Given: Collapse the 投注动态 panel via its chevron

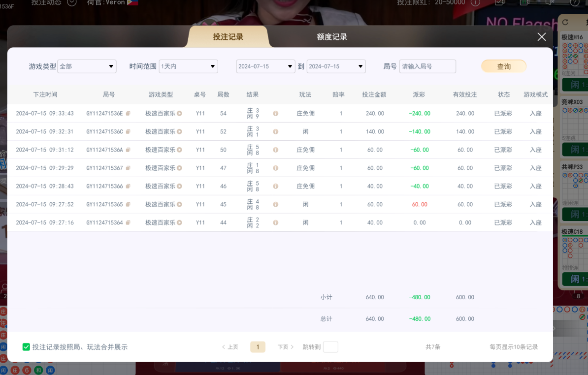Looking at the screenshot, I should [x=72, y=2].
